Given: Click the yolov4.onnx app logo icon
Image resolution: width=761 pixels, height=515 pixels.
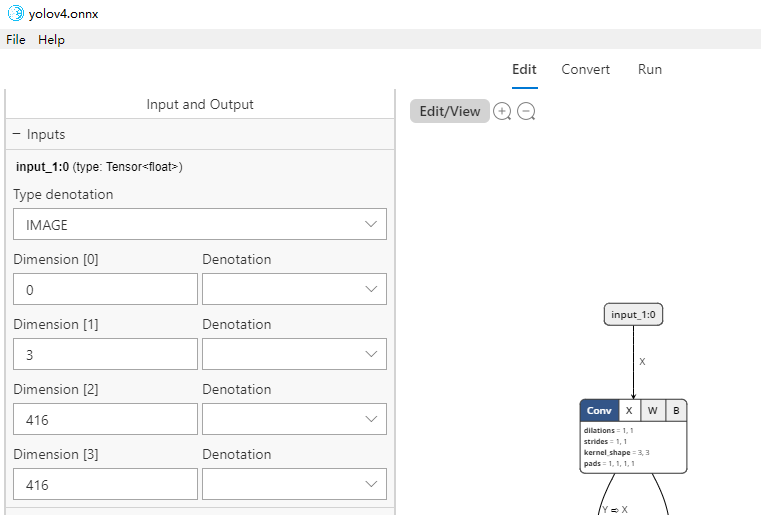Looking at the screenshot, I should pyautogui.click(x=14, y=14).
